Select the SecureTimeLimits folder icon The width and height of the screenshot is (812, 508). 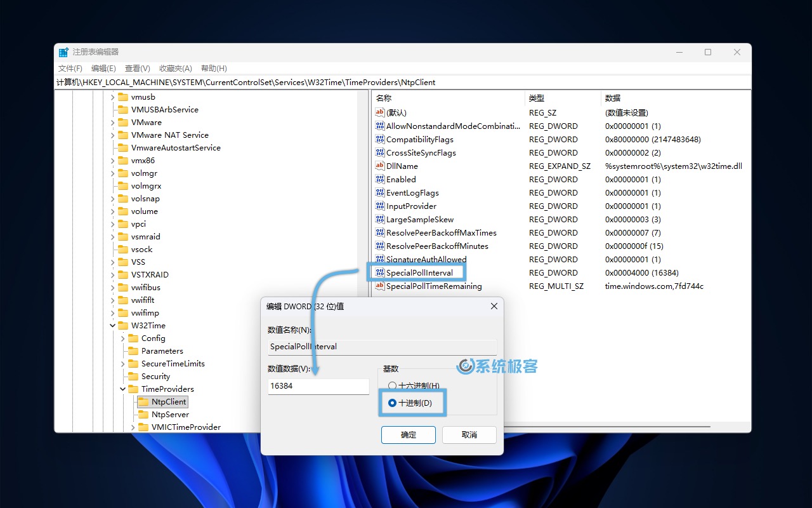133,363
